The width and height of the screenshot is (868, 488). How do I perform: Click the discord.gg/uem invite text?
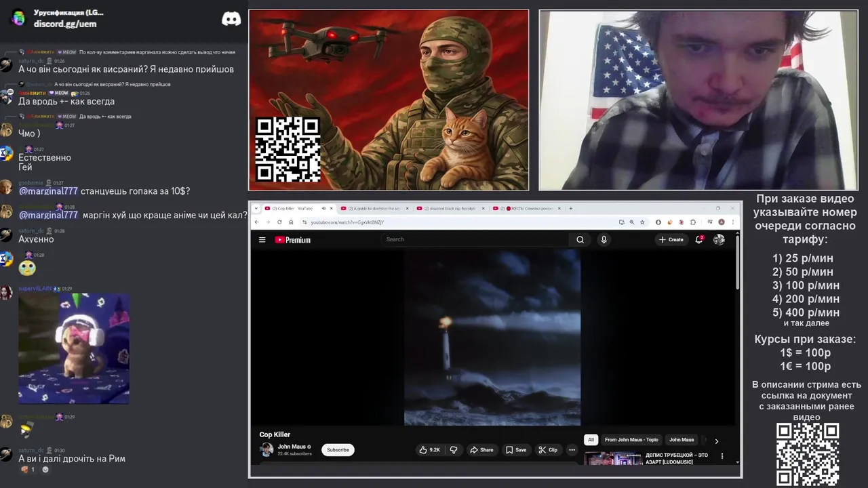click(x=65, y=24)
